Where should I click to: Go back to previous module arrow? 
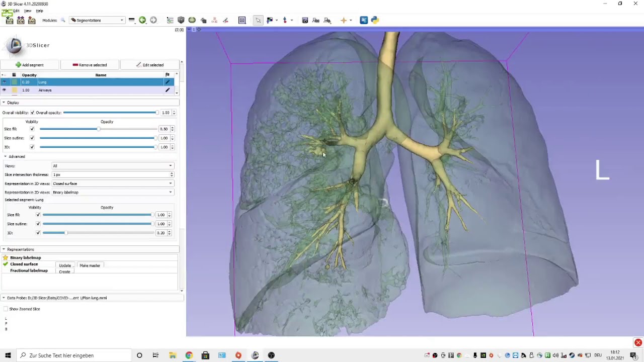pos(142,20)
